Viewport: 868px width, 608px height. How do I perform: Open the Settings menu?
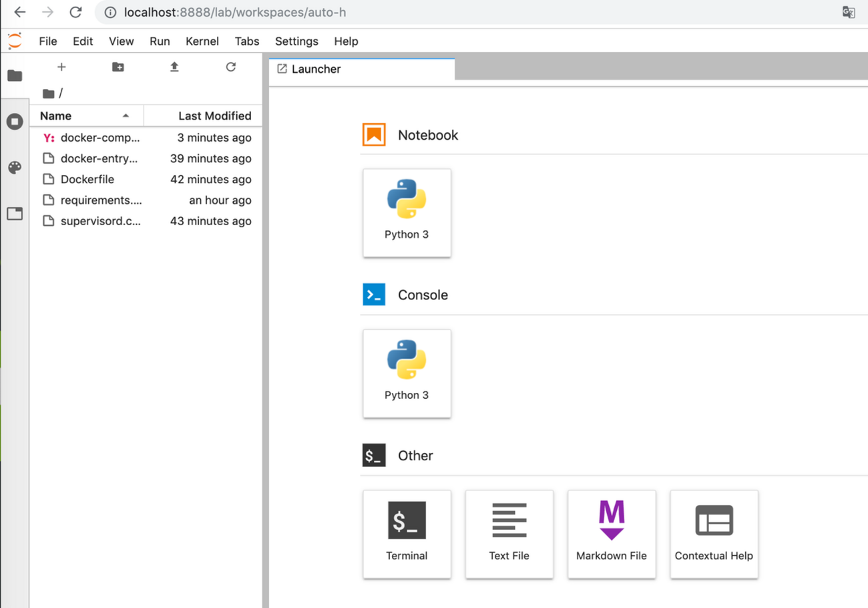296,41
